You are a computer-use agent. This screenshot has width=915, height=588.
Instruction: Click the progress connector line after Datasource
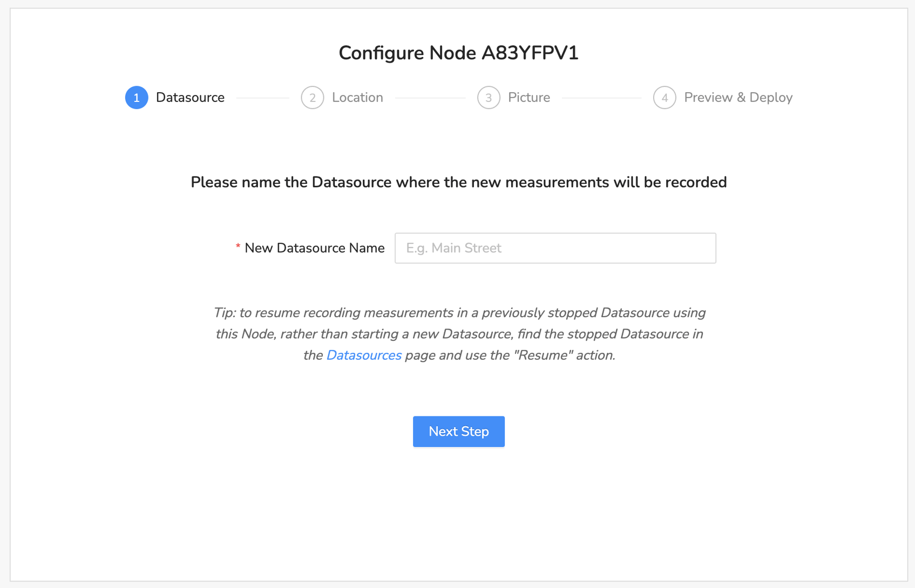click(262, 98)
